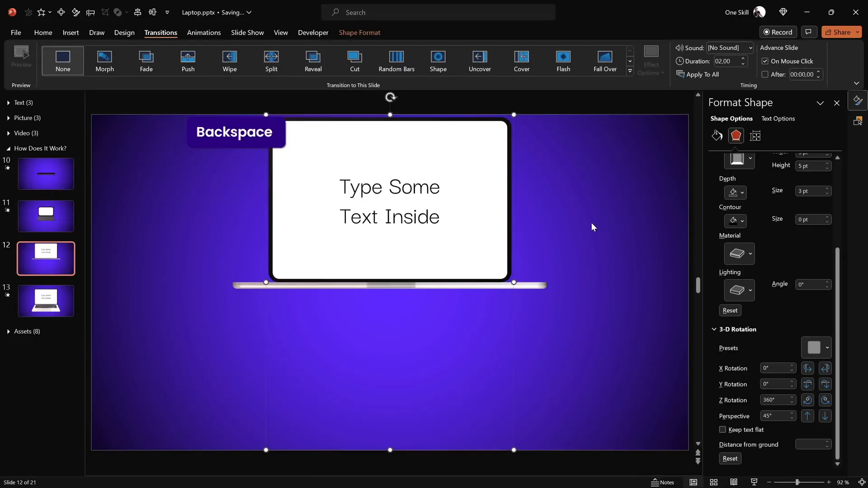Screen dimensions: 868x488
Task: Choose the Fall Over transition
Action: click(605, 61)
